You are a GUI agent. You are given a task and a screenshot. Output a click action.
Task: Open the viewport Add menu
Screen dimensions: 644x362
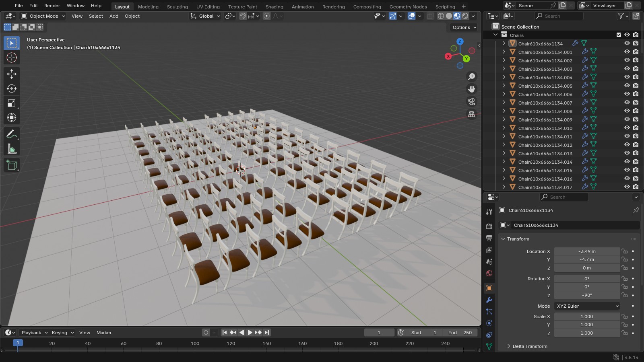click(x=114, y=16)
